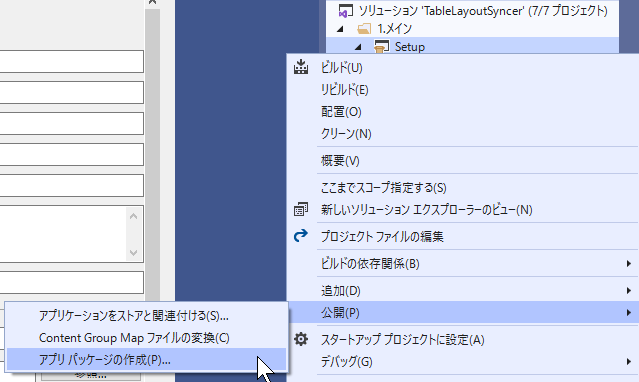The image size is (639, 382).
Task: Click the Build icon beside ビルド(U)
Action: [x=301, y=67]
